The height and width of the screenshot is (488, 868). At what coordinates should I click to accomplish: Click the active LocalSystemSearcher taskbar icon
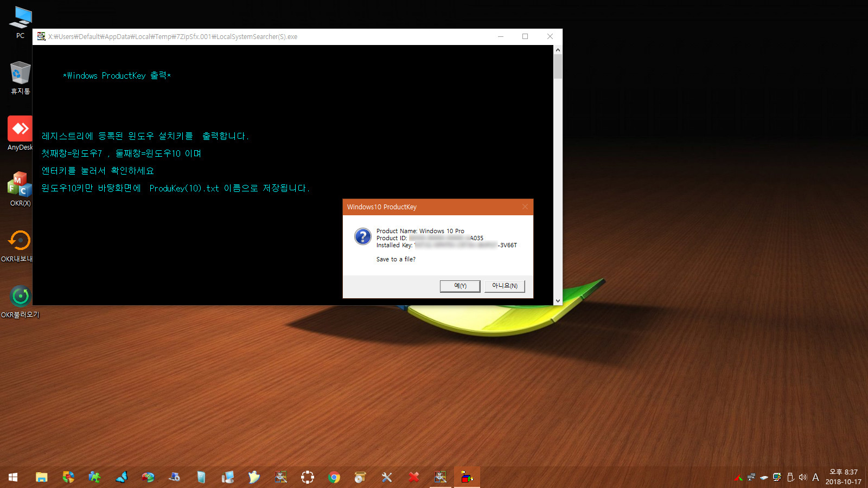[x=441, y=477]
